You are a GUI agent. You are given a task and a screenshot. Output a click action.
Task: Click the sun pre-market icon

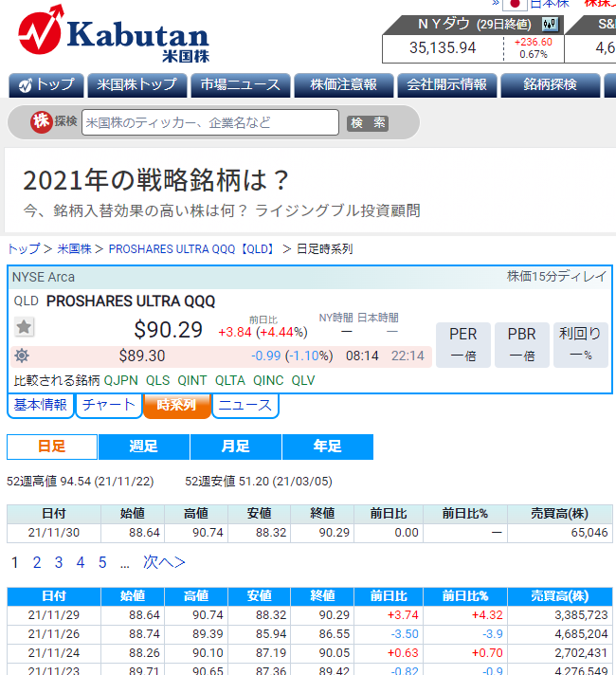click(22, 356)
